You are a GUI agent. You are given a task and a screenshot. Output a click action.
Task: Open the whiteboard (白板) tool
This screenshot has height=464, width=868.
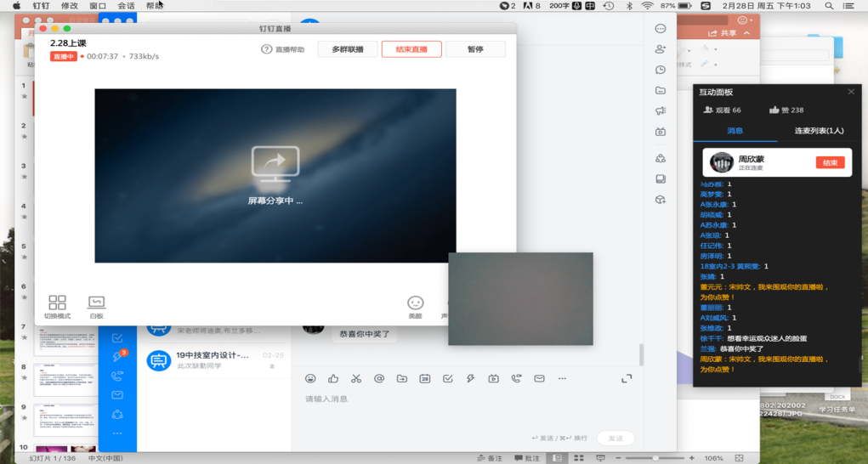point(96,303)
